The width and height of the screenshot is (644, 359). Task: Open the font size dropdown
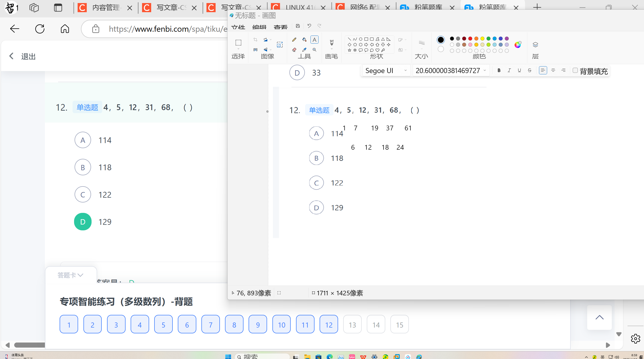coord(485,71)
